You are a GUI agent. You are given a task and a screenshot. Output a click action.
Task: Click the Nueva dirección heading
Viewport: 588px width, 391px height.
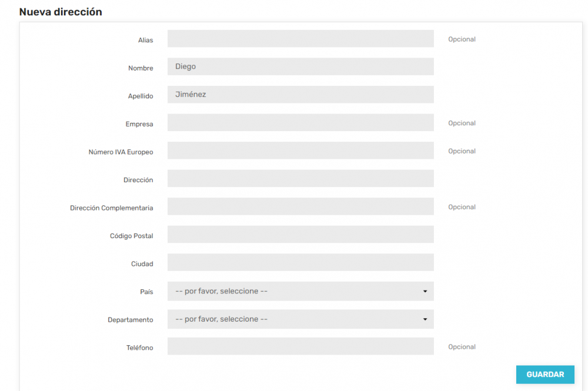pos(61,11)
